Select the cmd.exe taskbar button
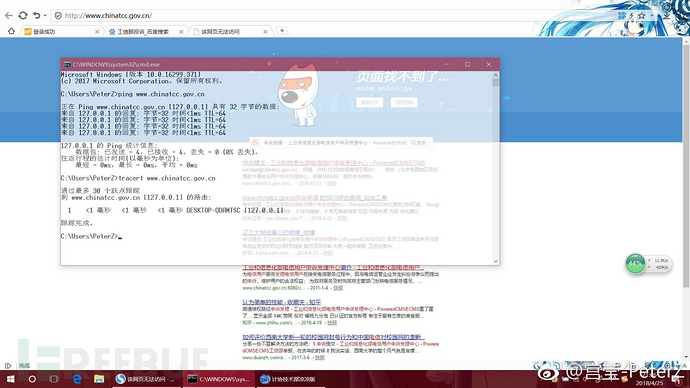This screenshot has height=388, width=690. pyautogui.click(x=219, y=379)
